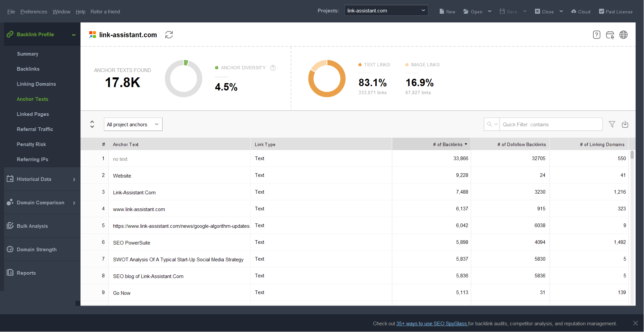This screenshot has height=332, width=644.
Task: Click the quick filter search magnifier icon
Action: click(489, 124)
